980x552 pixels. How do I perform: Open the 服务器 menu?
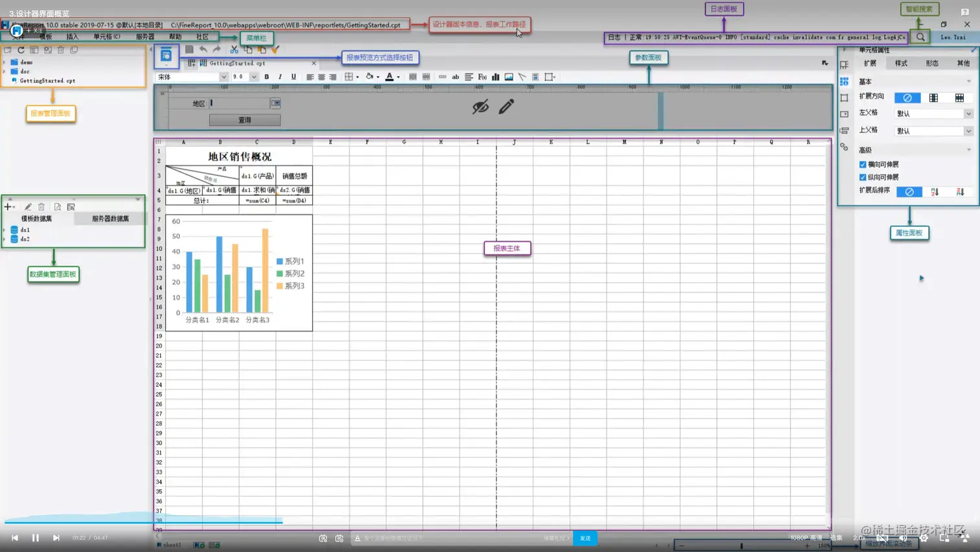coord(145,37)
